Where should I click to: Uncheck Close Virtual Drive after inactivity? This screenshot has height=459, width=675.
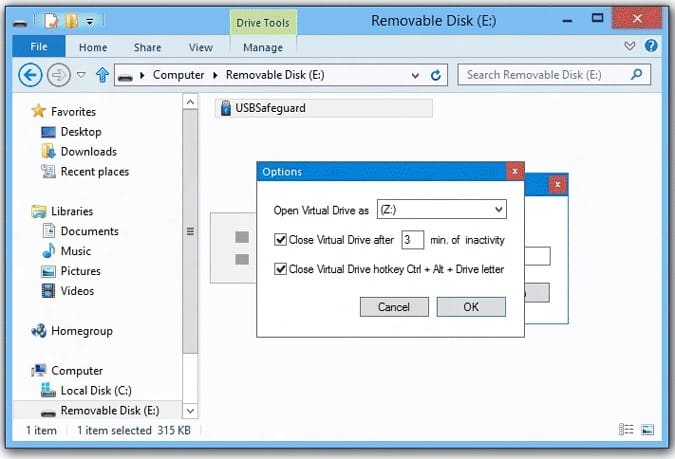coord(280,239)
